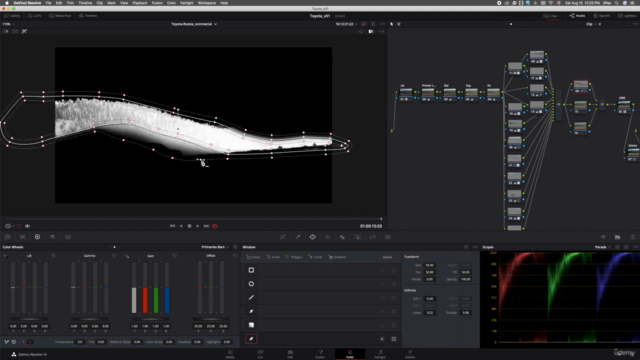Image resolution: width=640 pixels, height=360 pixels.
Task: Adjust the green Gain bar
Action: coord(156,288)
